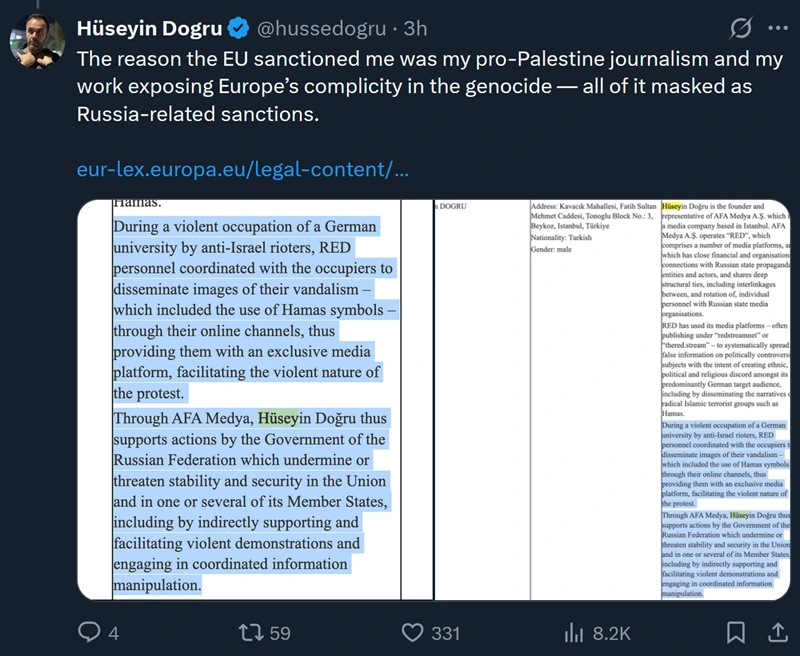The image size is (800, 656).
Task: Open the eur-lex.europa.eu link
Action: coord(242,169)
